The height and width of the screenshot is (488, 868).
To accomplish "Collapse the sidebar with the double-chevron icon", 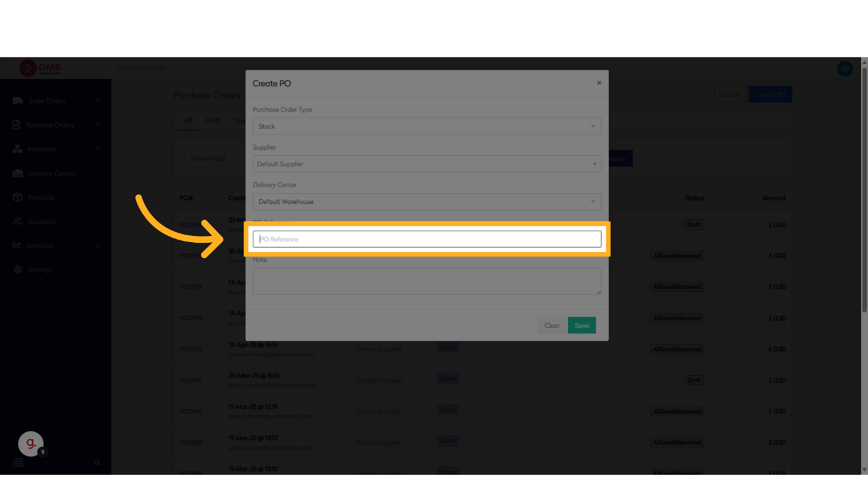I will [97, 462].
